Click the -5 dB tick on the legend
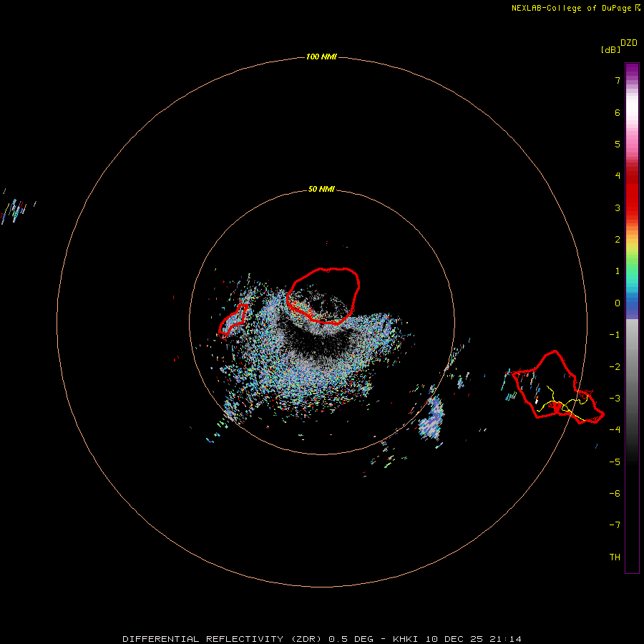 click(x=615, y=462)
